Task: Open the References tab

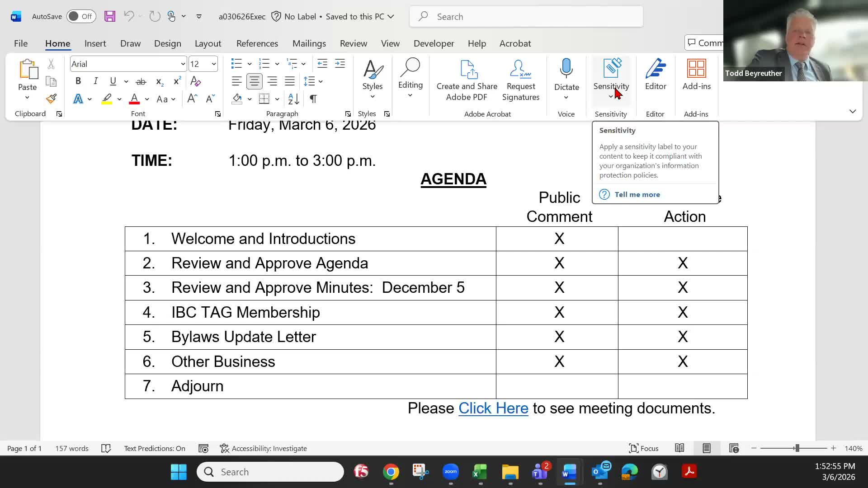Action: [257, 43]
